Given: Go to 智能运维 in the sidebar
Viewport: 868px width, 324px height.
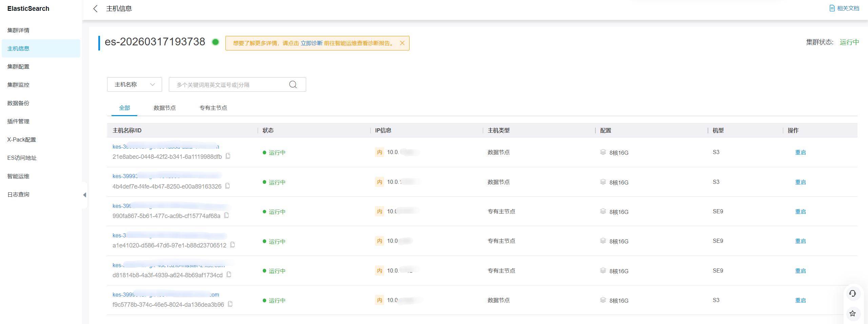Looking at the screenshot, I should (x=18, y=176).
